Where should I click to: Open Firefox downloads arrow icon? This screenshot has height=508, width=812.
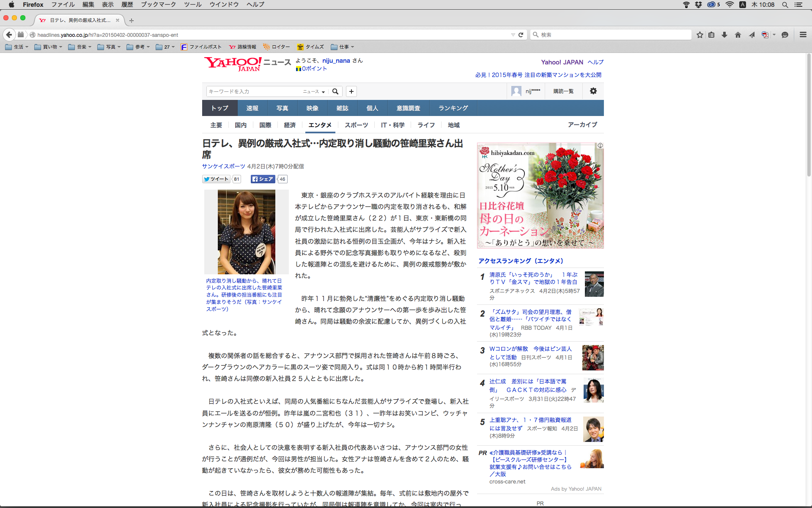click(x=724, y=35)
